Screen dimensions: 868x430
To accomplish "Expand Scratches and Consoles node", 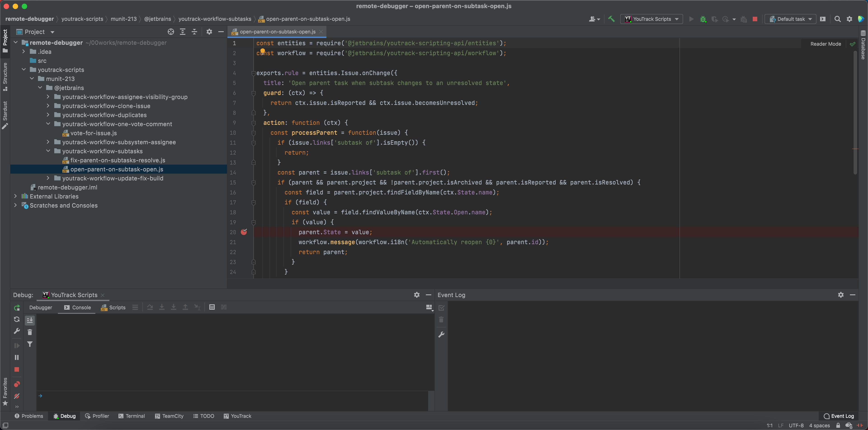I will (15, 205).
